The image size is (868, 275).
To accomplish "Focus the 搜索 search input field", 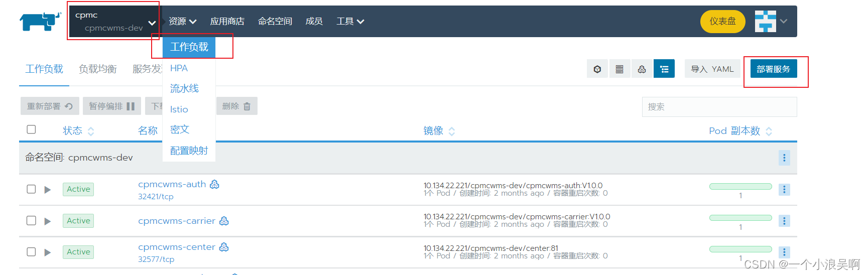I will tap(719, 107).
